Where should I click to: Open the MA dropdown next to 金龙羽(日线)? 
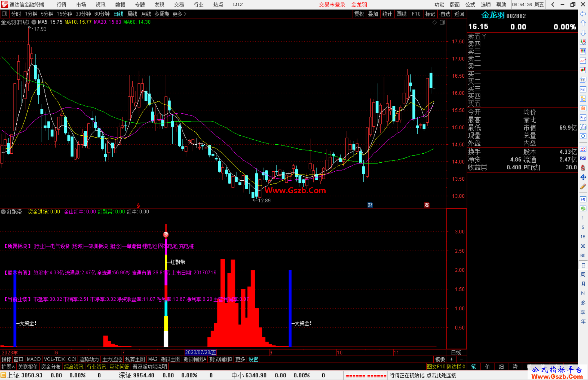34,22
